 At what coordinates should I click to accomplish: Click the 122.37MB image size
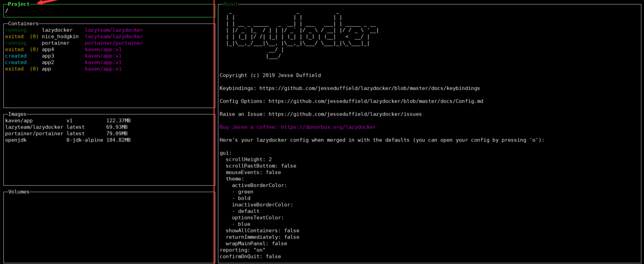coord(118,121)
